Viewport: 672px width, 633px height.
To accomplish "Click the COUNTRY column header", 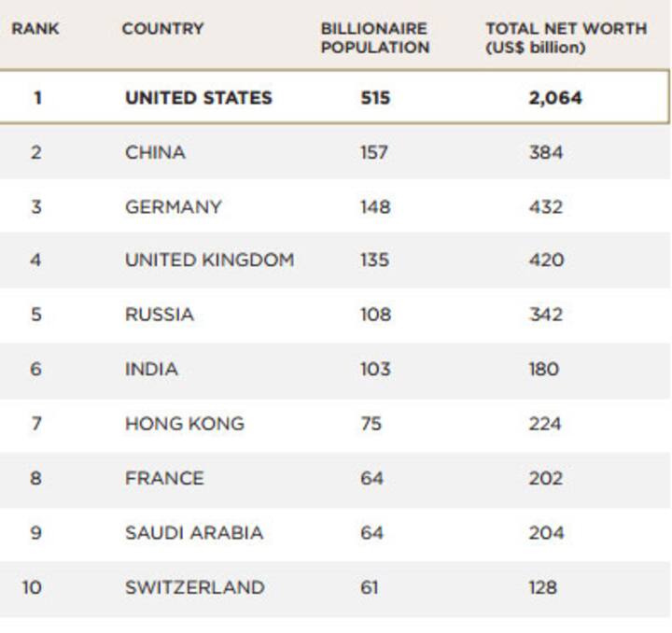I will pyautogui.click(x=162, y=29).
